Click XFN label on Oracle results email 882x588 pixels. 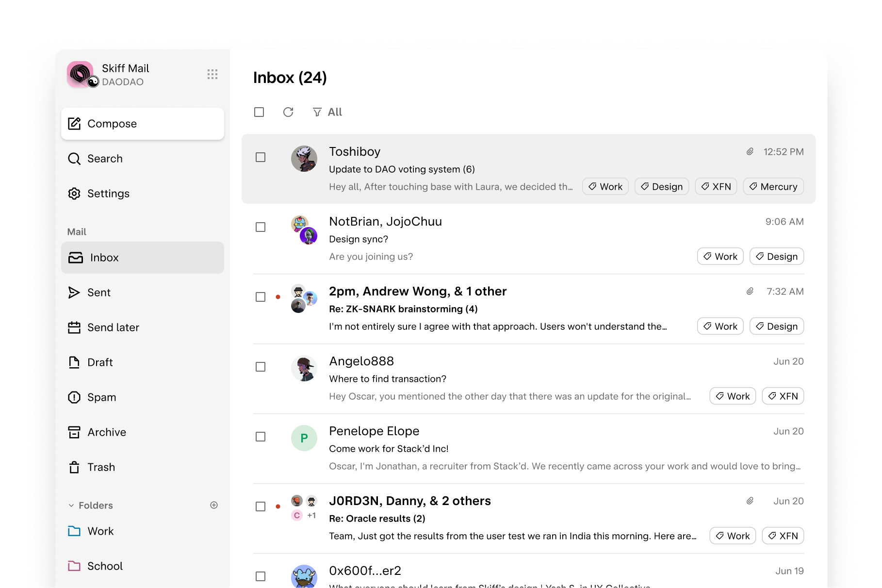[783, 536]
